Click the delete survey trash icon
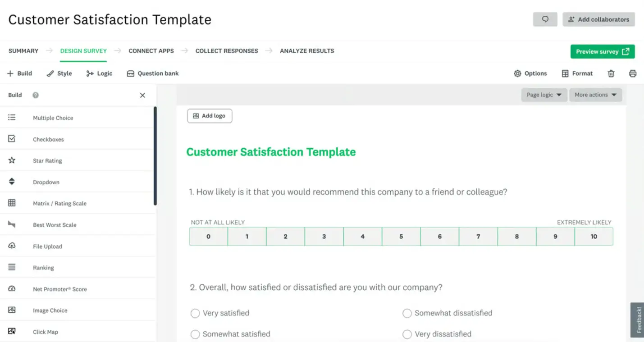Viewport: 644px width, 342px height. pyautogui.click(x=611, y=73)
